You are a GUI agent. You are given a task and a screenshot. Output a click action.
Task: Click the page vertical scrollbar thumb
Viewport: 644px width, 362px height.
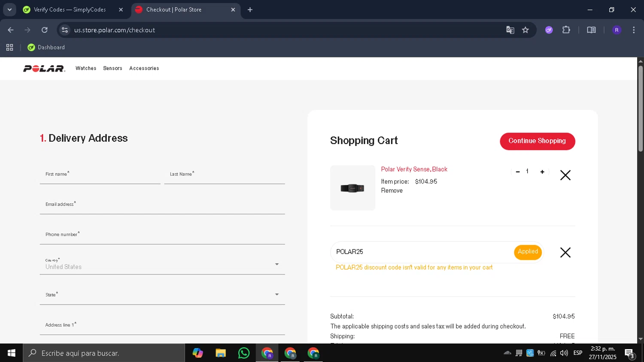click(x=641, y=108)
